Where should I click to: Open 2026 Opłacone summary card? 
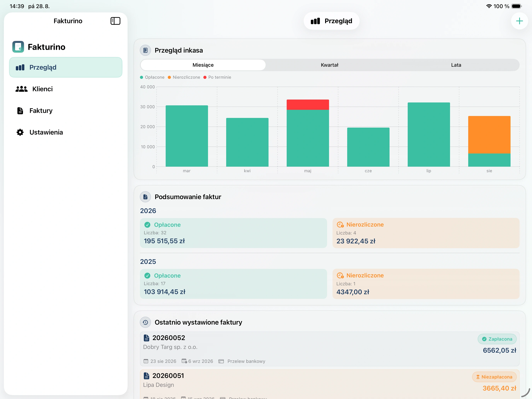pyautogui.click(x=233, y=233)
